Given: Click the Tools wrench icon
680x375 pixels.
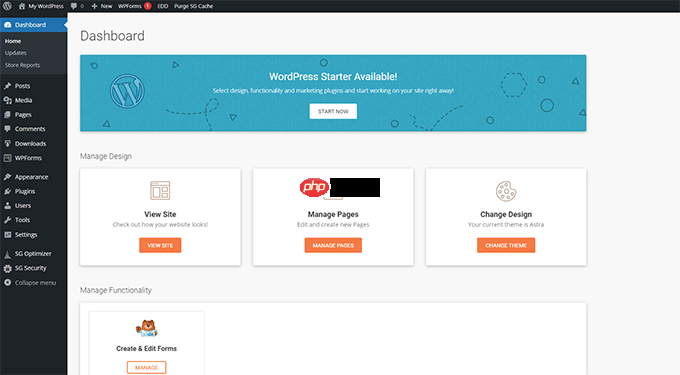Looking at the screenshot, I should 7,220.
